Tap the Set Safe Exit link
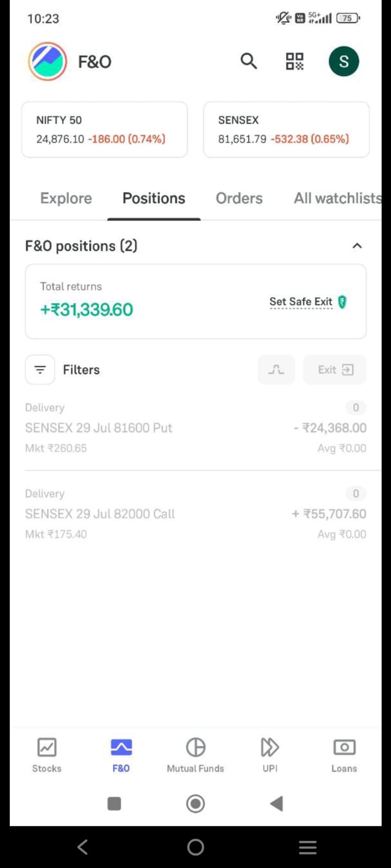This screenshot has height=868, width=391. tap(301, 302)
